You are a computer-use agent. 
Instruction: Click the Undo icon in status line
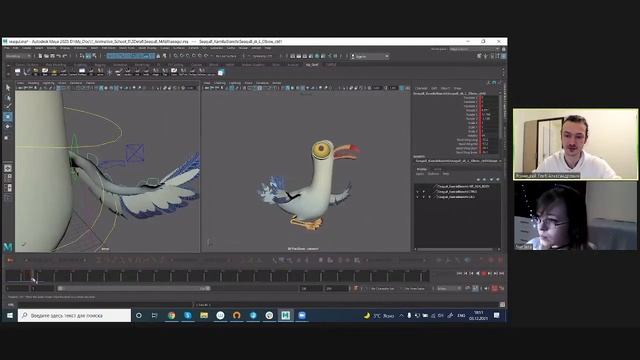(x=58, y=56)
